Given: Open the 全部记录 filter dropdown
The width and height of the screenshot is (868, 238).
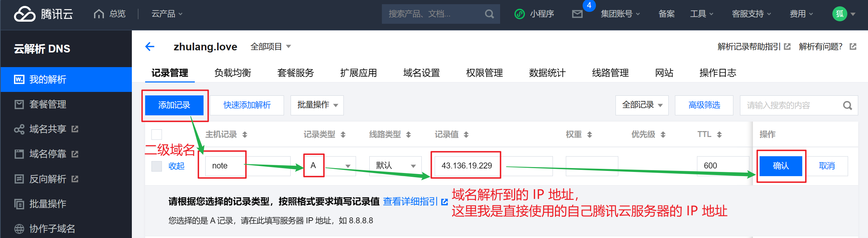Looking at the screenshot, I should pos(642,105).
